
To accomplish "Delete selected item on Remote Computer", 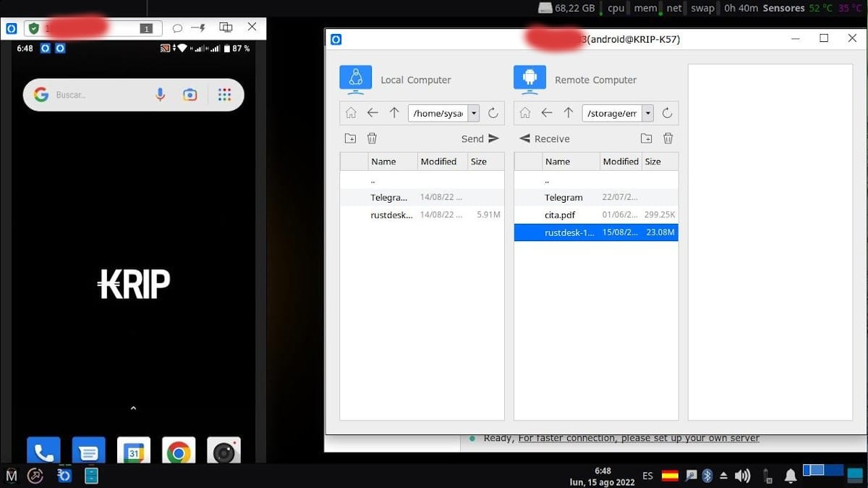I will [x=668, y=138].
